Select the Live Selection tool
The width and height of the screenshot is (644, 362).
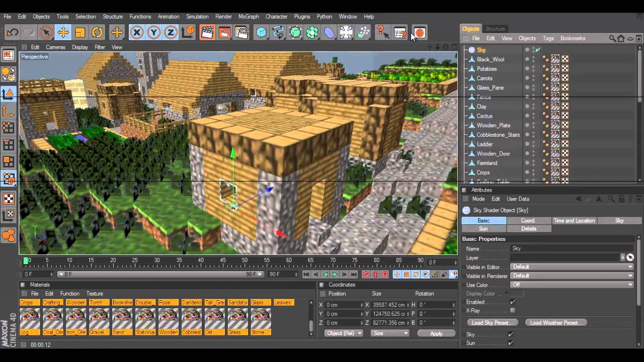(46, 33)
